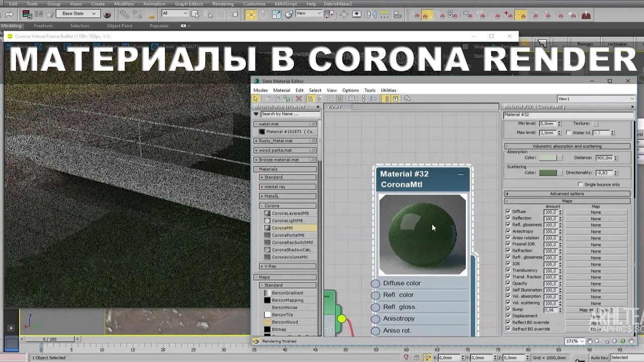Click the Select and Link chain icon

coord(124,15)
